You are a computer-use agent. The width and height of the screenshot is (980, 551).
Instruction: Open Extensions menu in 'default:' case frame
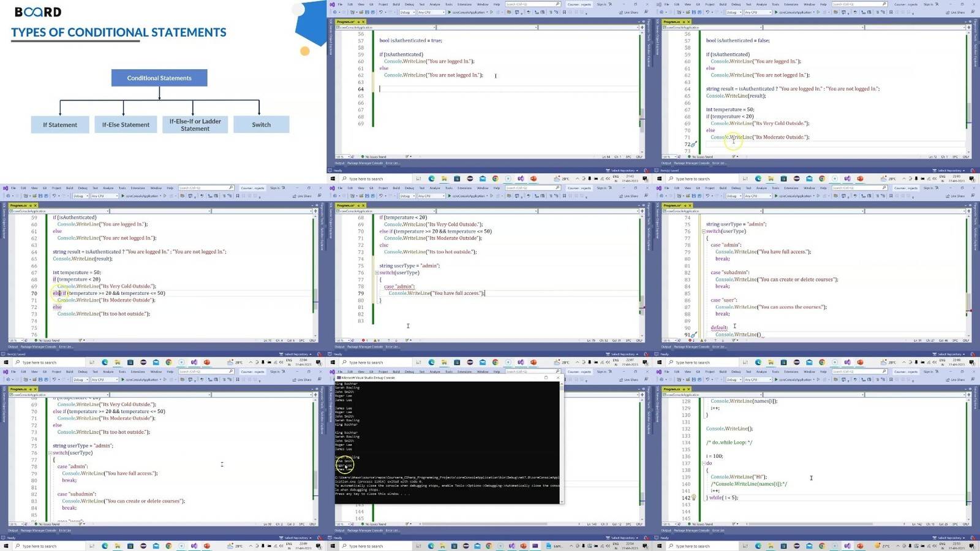click(x=791, y=188)
